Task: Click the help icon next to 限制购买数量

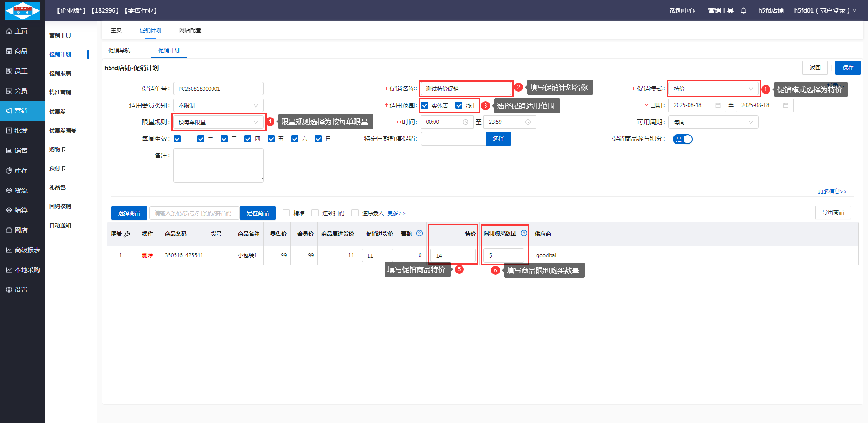Action: [524, 234]
